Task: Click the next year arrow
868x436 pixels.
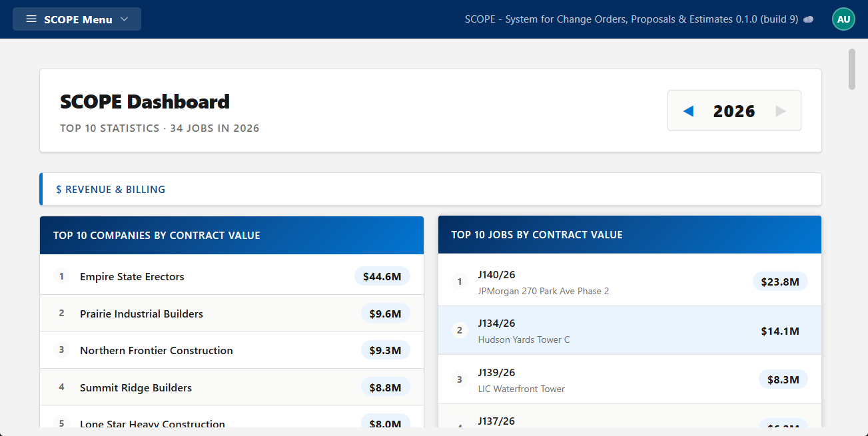Action: [x=779, y=110]
